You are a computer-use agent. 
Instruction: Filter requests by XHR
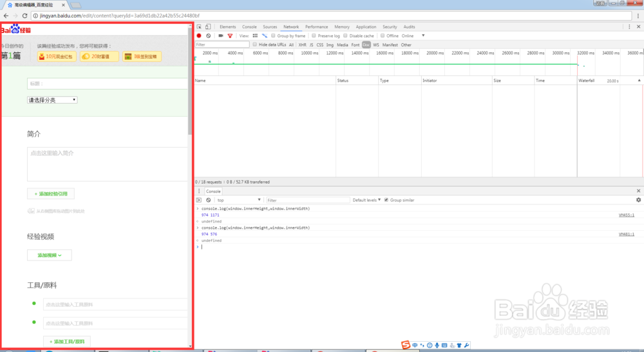point(302,45)
